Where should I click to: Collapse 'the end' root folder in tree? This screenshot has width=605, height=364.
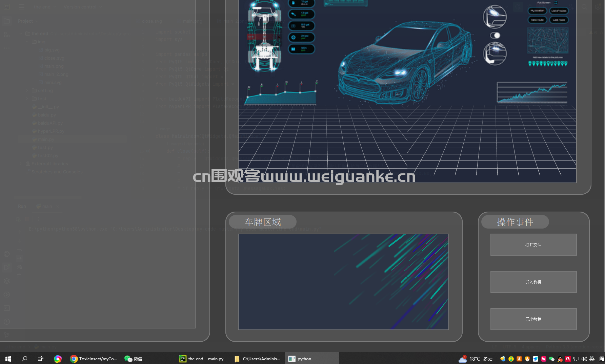click(21, 34)
